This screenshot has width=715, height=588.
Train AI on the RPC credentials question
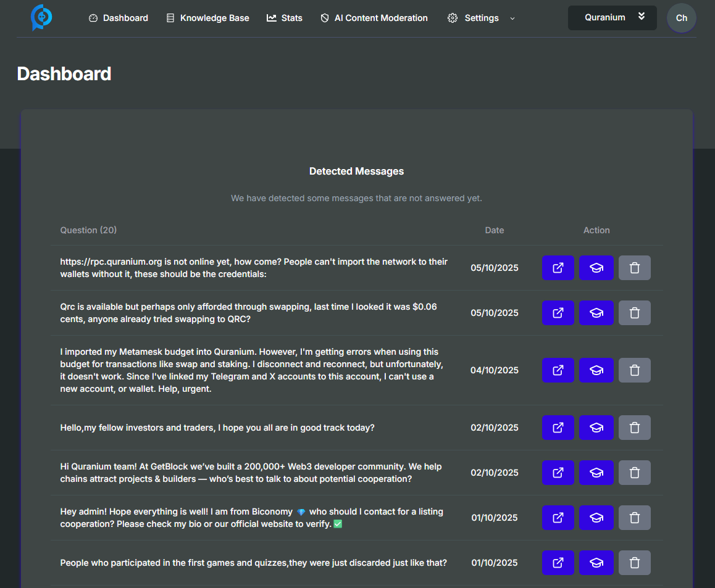pyautogui.click(x=596, y=268)
